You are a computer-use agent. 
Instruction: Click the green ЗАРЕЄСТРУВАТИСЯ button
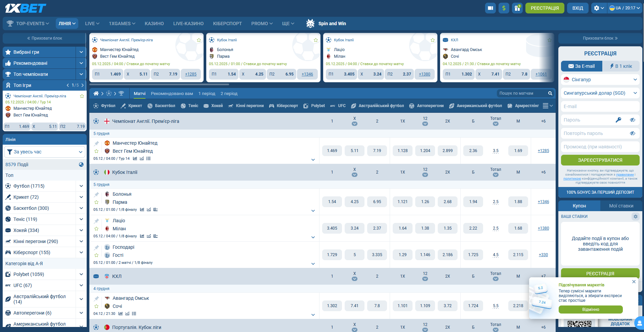[600, 160]
